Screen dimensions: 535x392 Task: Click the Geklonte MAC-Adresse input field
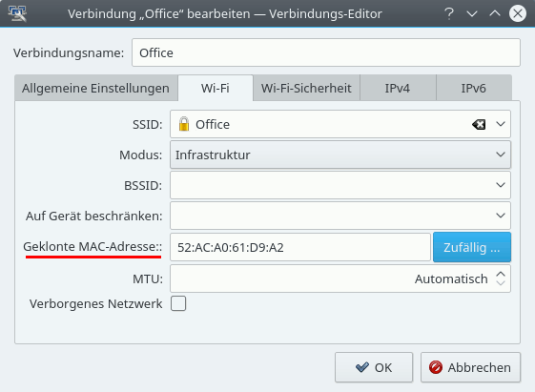[300, 247]
